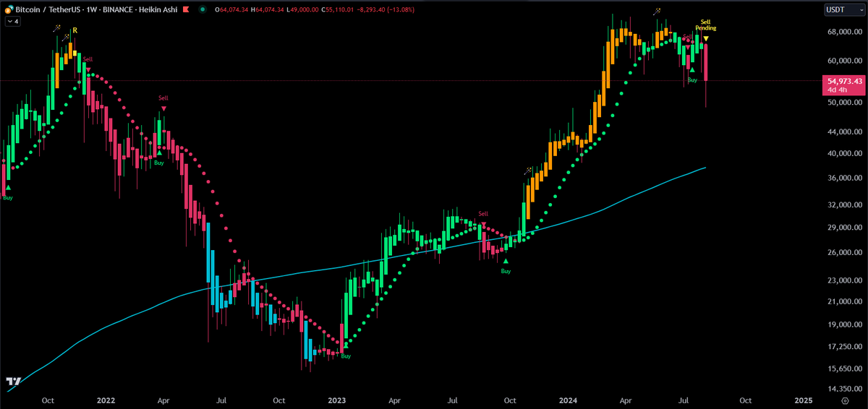Click the green market status dot
The height and width of the screenshot is (409, 868).
click(x=202, y=9)
